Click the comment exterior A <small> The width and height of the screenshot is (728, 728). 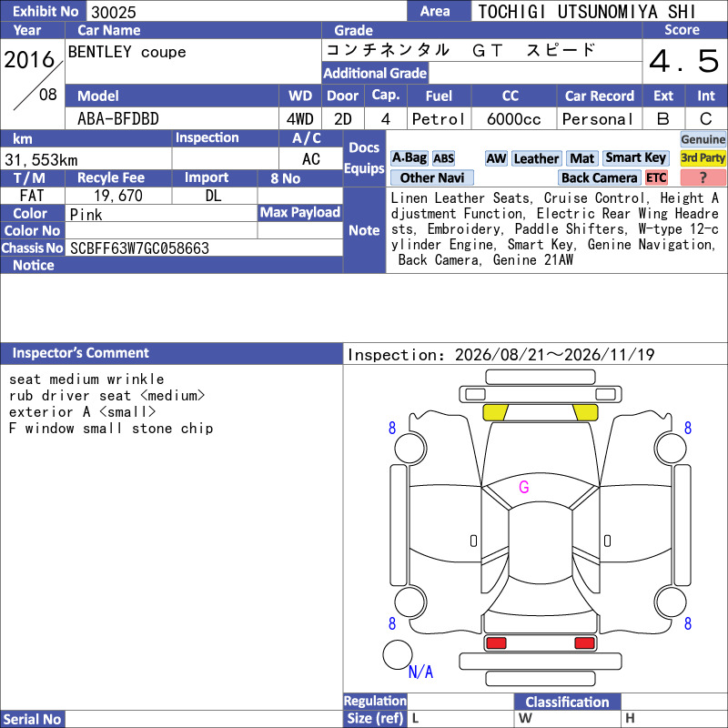(82, 412)
